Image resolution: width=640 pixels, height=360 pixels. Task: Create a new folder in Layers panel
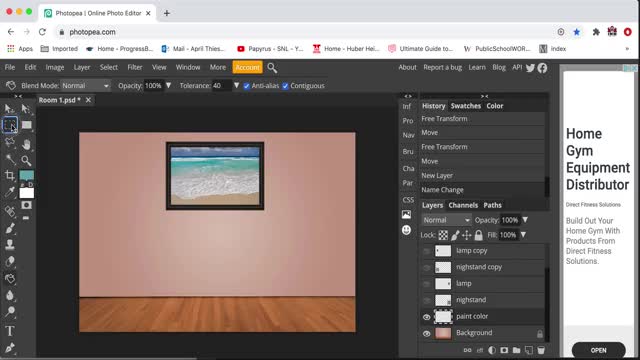pyautogui.click(x=516, y=350)
